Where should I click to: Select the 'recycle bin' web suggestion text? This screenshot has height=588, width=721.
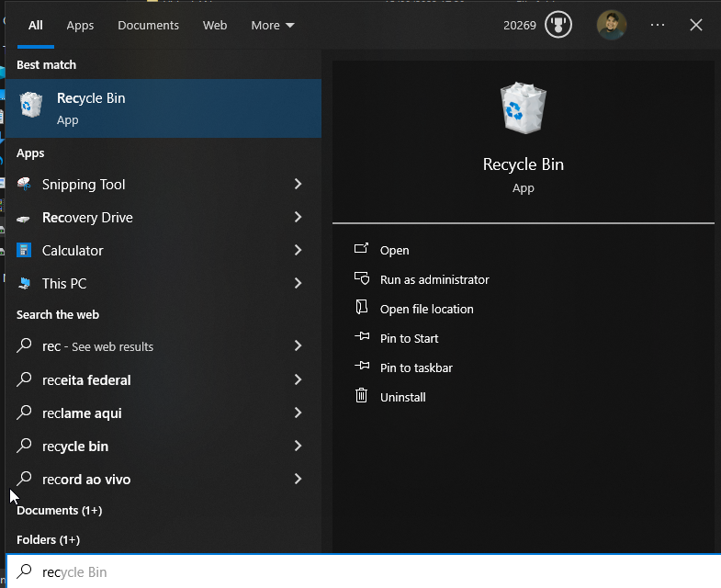[x=75, y=447]
